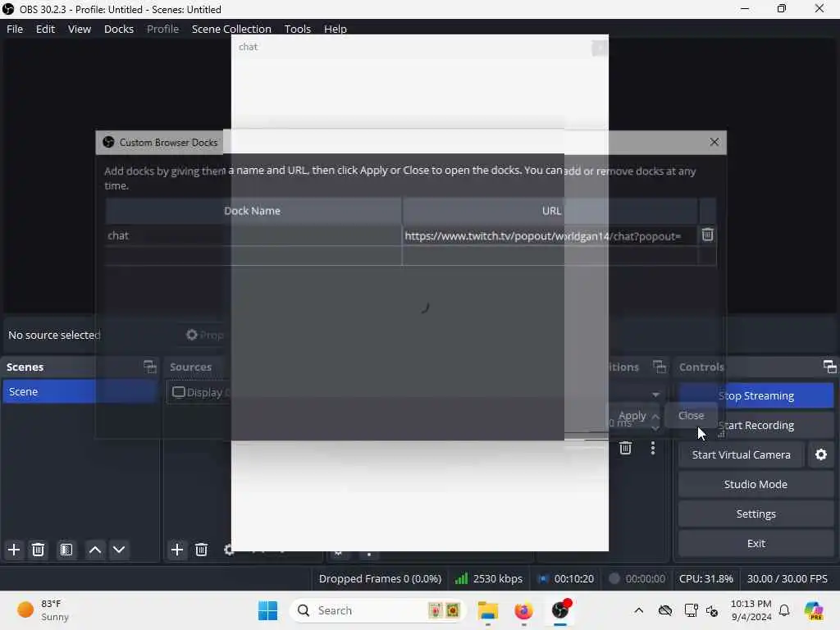Pop out the Controls dock panel
The image size is (840, 630).
click(829, 367)
